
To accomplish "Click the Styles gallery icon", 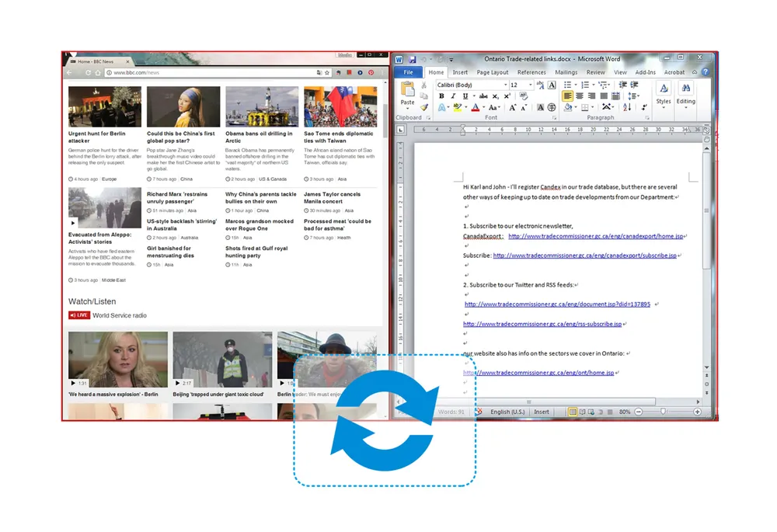I will 664,89.
